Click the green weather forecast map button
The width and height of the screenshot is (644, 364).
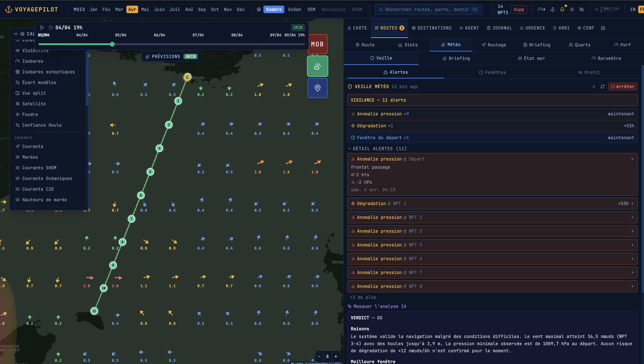click(x=317, y=66)
